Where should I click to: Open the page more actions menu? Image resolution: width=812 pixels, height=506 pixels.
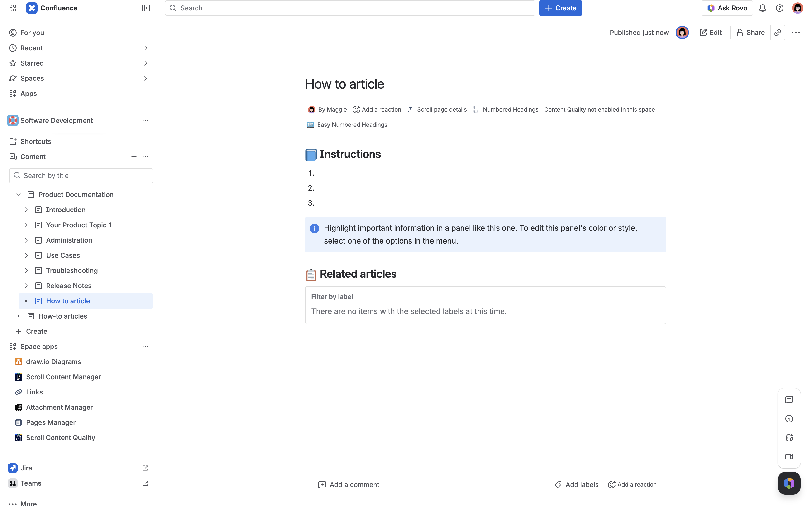(x=796, y=33)
